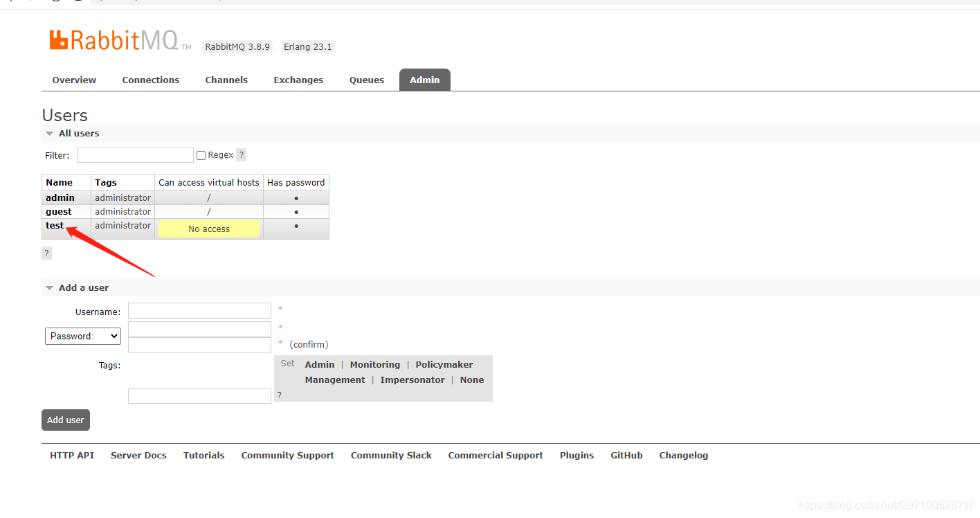Open the HTTP API link
980x518 pixels.
71,455
